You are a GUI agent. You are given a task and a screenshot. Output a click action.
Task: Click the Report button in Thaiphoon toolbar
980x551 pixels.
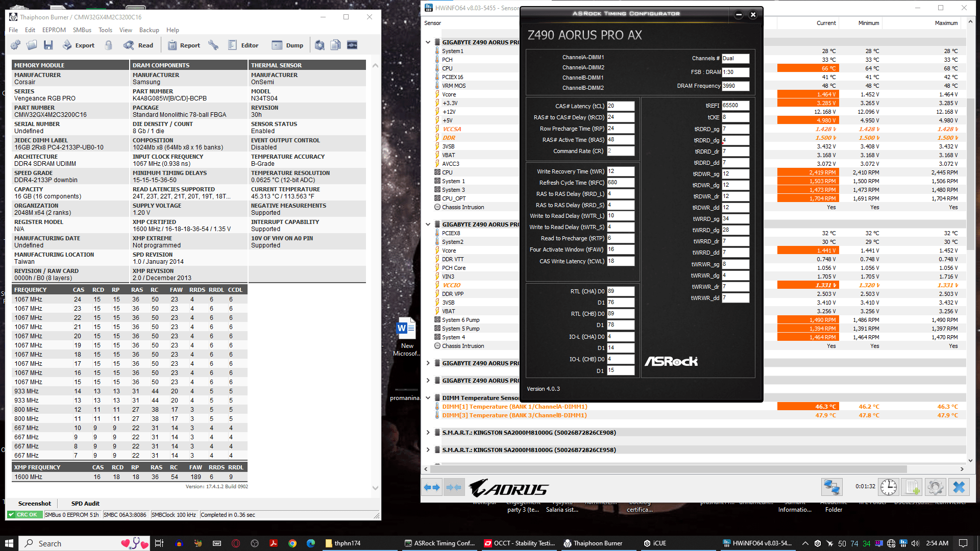[184, 45]
